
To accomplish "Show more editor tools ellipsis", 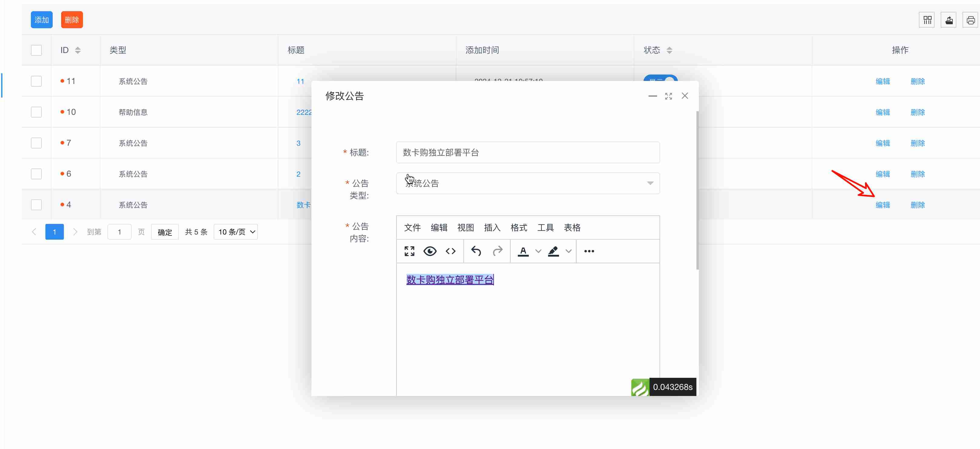I will (x=589, y=251).
